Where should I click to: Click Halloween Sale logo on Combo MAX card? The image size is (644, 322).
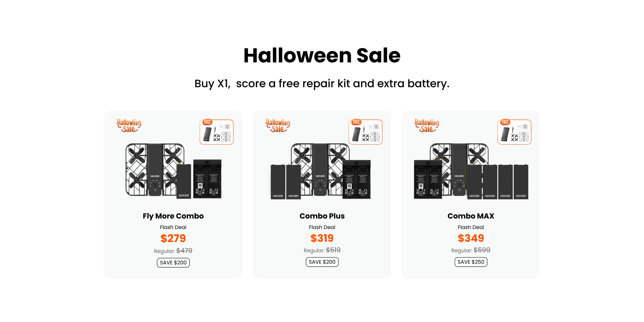click(x=426, y=126)
